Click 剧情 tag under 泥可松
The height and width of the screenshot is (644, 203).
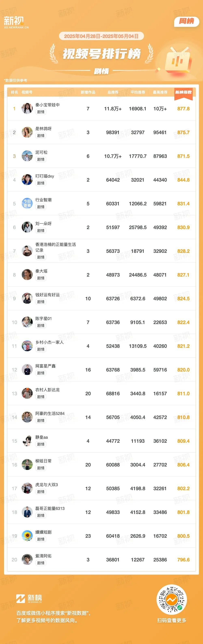click(41, 159)
